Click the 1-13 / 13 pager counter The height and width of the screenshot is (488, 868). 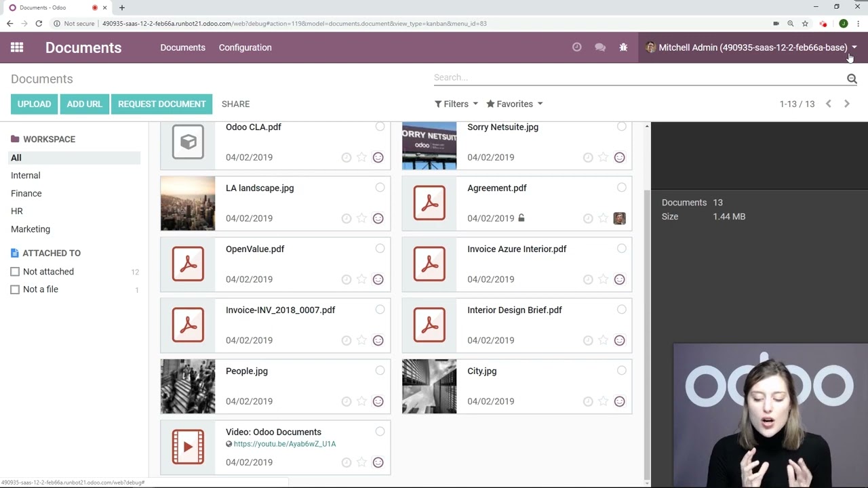[797, 104]
